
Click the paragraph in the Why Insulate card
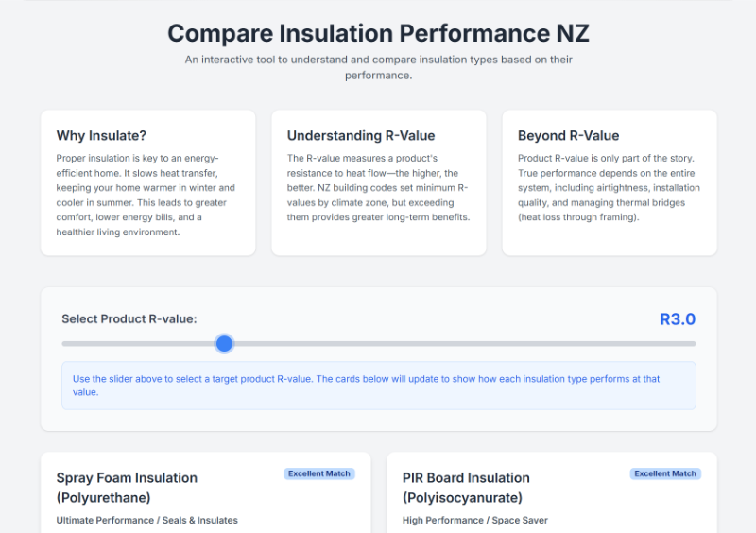click(x=146, y=195)
